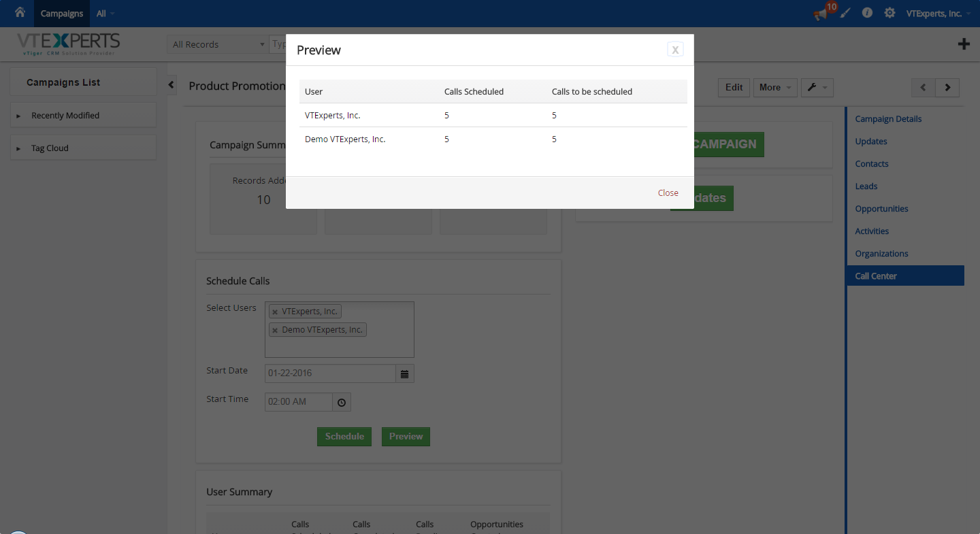Expand Tag Cloud section
Viewport: 980px width, 534px height.
(x=83, y=148)
